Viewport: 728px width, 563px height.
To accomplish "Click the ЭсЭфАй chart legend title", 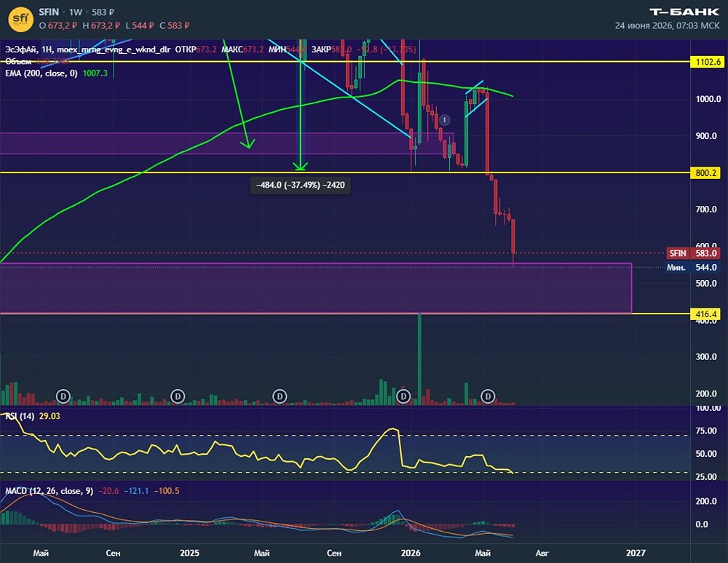I will click(21, 49).
